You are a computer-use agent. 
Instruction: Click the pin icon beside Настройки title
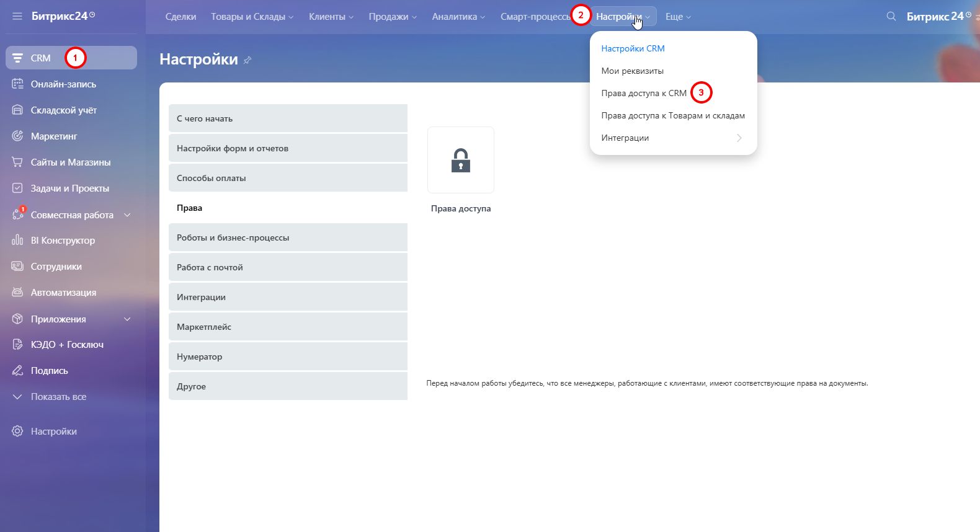(247, 60)
